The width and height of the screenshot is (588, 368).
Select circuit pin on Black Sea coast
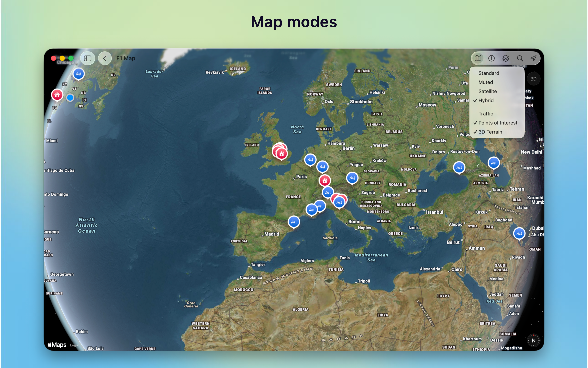[459, 168]
